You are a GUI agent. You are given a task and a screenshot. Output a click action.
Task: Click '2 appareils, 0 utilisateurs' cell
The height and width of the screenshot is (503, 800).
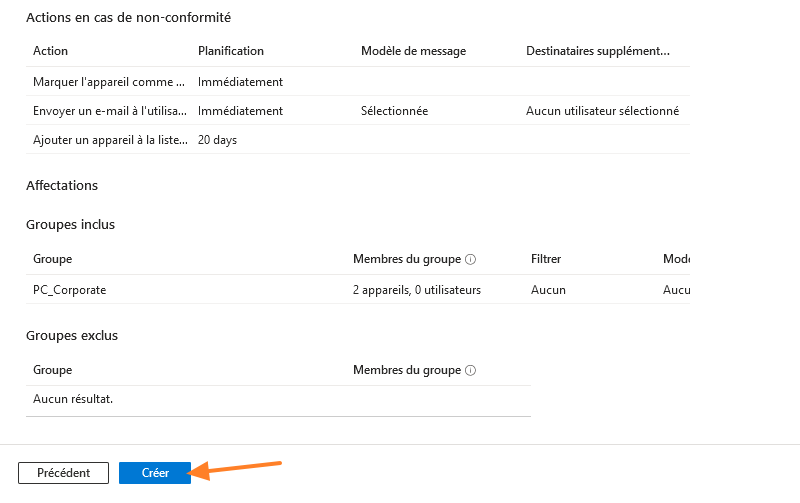click(x=417, y=290)
